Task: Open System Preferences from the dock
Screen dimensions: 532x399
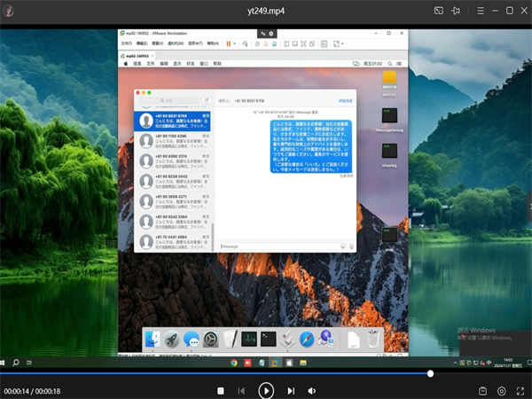Action: [210, 339]
